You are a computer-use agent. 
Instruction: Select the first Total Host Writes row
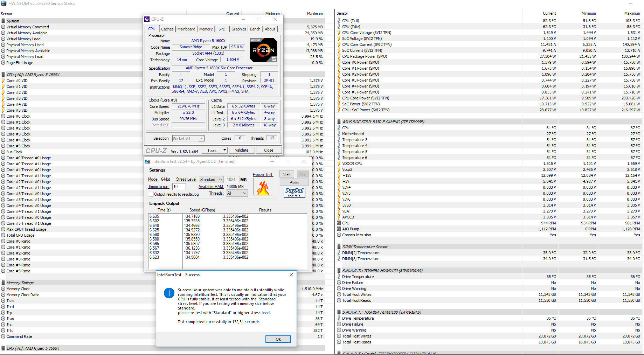[488, 294]
